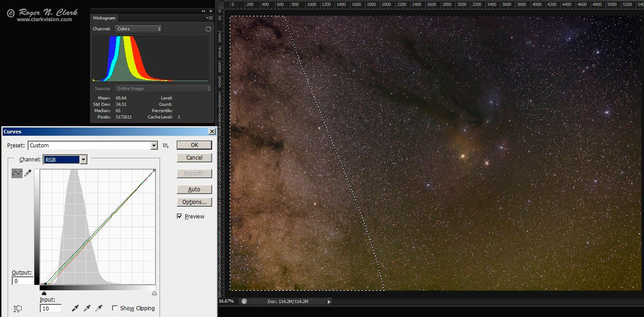Click the Input value field

click(x=51, y=309)
